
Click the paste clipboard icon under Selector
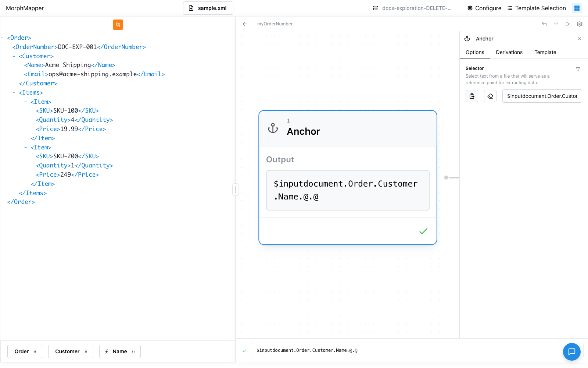click(x=472, y=96)
